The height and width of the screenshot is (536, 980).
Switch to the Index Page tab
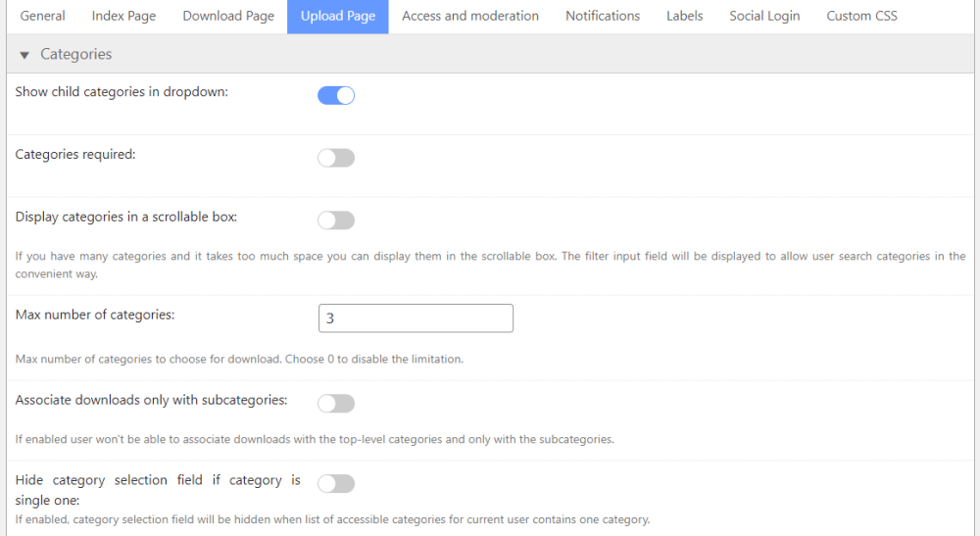click(123, 16)
